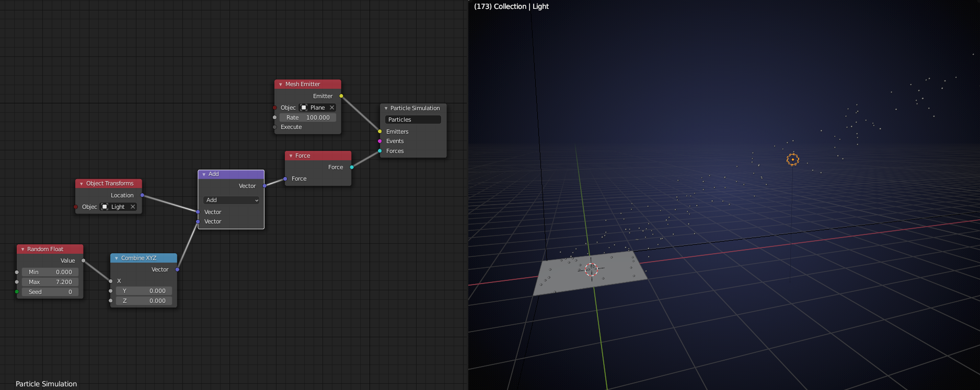Click the Z value field in Combine XYZ
The width and height of the screenshot is (980, 390).
coord(144,301)
